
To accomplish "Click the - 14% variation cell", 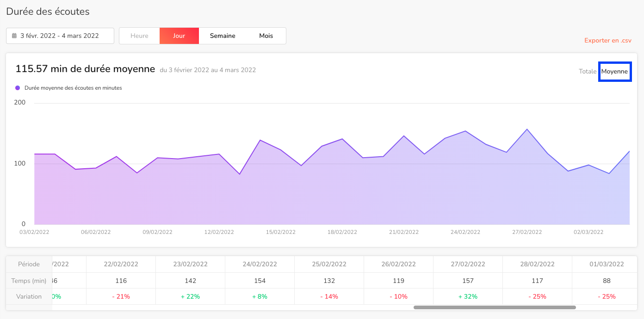I will coord(329,296).
